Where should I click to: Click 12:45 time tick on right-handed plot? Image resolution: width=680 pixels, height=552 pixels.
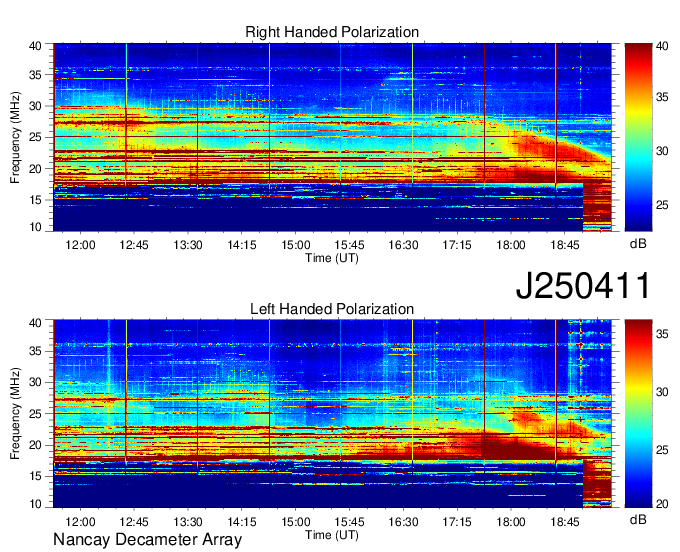pyautogui.click(x=134, y=245)
